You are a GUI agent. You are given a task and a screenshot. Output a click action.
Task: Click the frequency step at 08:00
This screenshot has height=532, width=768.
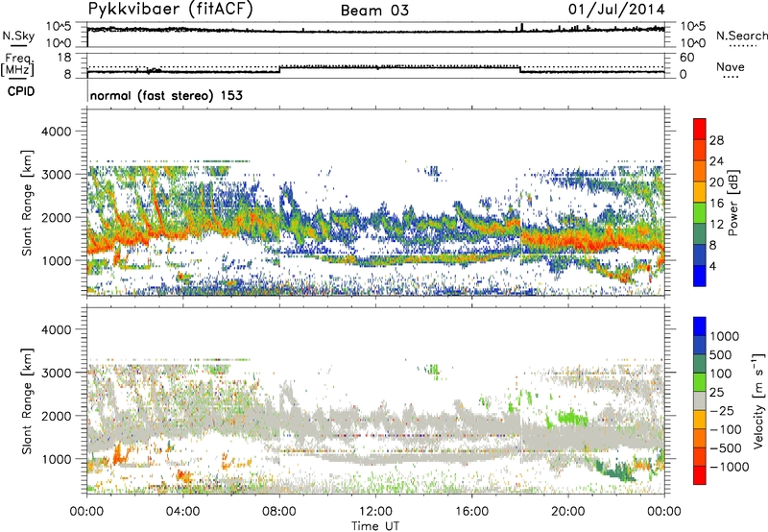click(x=279, y=69)
